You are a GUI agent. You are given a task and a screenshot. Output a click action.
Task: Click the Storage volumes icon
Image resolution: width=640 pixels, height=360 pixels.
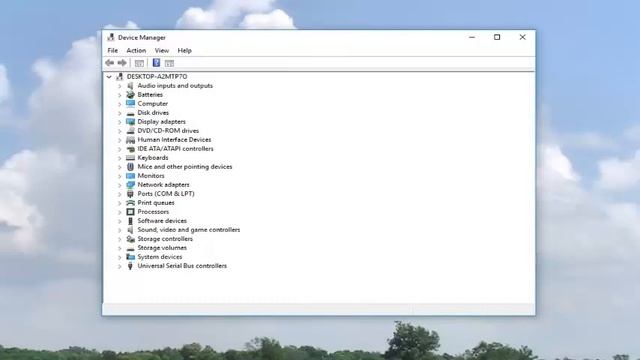click(130, 248)
